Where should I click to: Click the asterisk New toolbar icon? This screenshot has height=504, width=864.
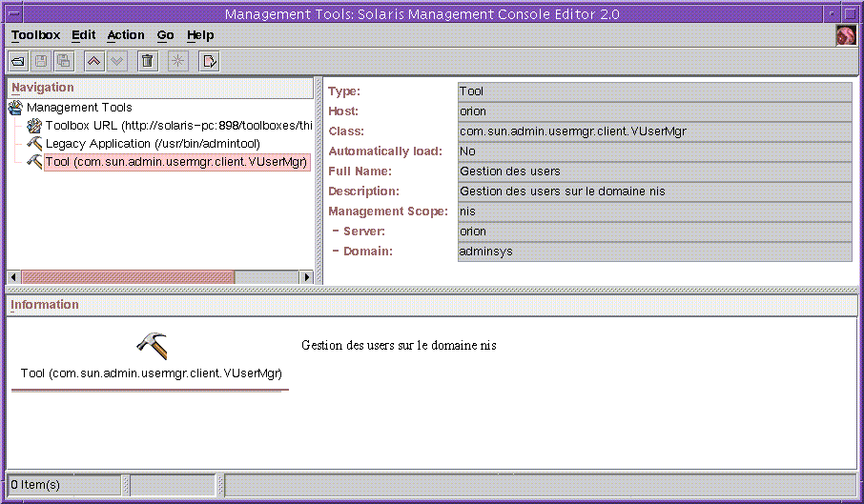pyautogui.click(x=177, y=61)
